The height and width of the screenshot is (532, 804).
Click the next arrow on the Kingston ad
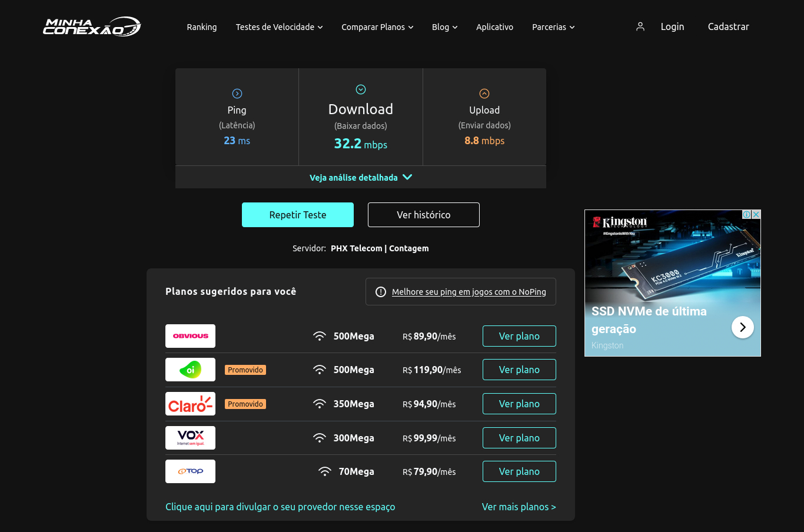743,327
